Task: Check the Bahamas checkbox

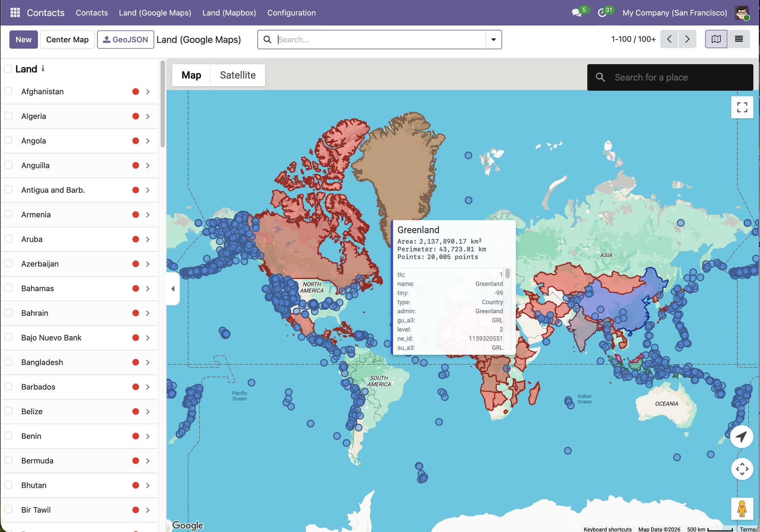Action: tap(8, 288)
